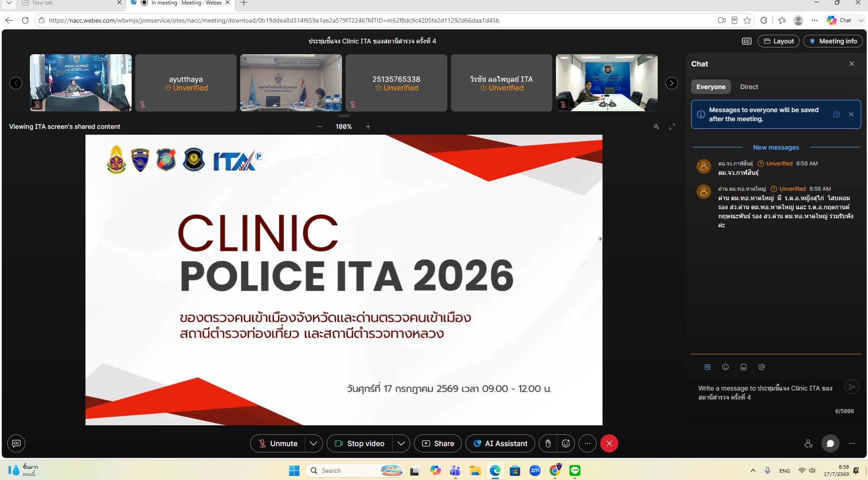Open the Layout button

click(x=778, y=41)
